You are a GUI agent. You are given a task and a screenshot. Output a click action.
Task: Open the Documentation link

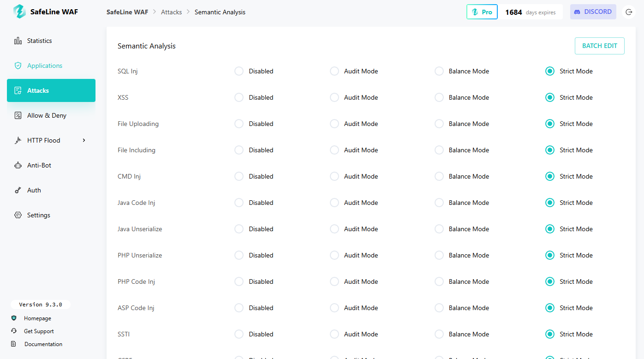[43, 344]
